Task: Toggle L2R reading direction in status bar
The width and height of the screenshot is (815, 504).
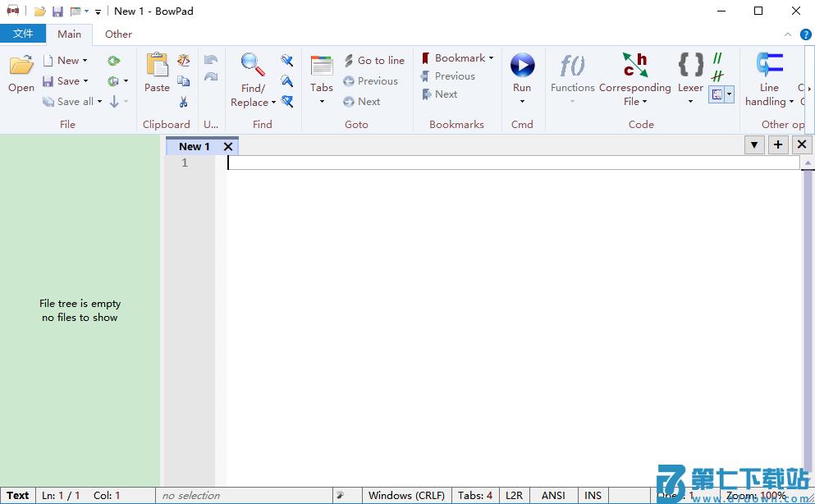Action: tap(514, 496)
